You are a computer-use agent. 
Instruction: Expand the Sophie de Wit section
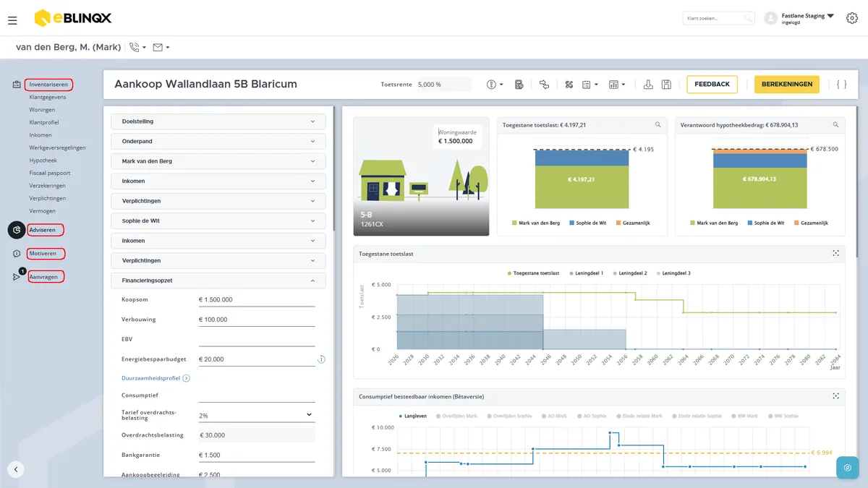pyautogui.click(x=218, y=221)
